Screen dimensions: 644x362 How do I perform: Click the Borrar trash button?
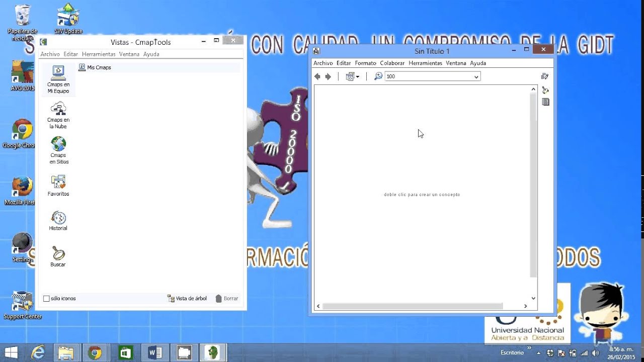pos(226,299)
